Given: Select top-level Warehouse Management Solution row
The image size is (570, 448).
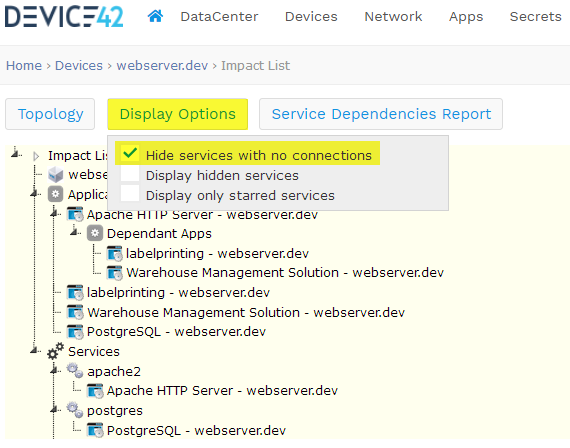Looking at the screenshot, I should [246, 312].
